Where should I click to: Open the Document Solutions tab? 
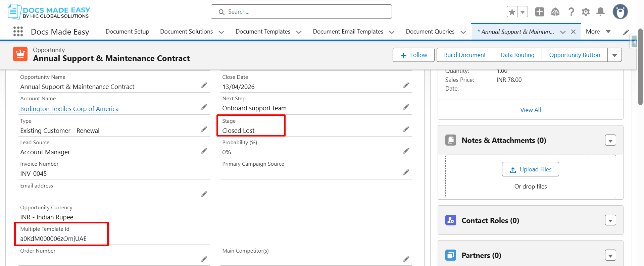point(187,32)
